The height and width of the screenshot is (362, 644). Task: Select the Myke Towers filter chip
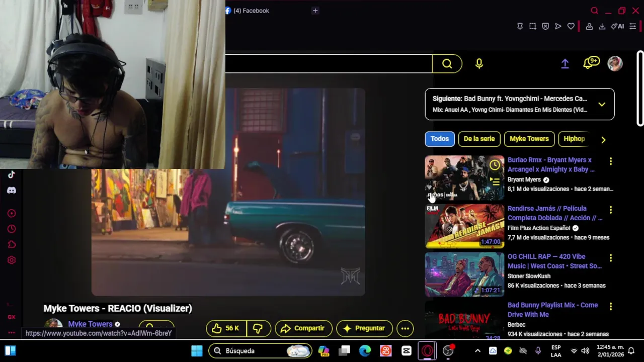pyautogui.click(x=529, y=139)
